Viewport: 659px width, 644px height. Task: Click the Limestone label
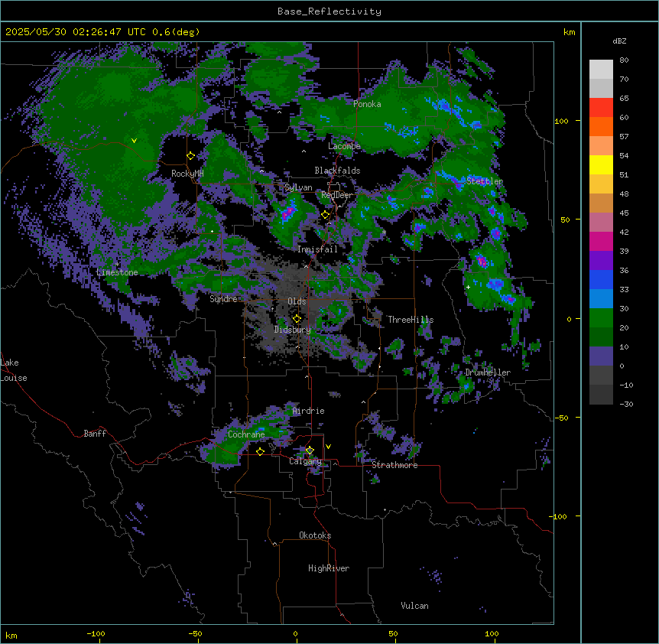(117, 272)
